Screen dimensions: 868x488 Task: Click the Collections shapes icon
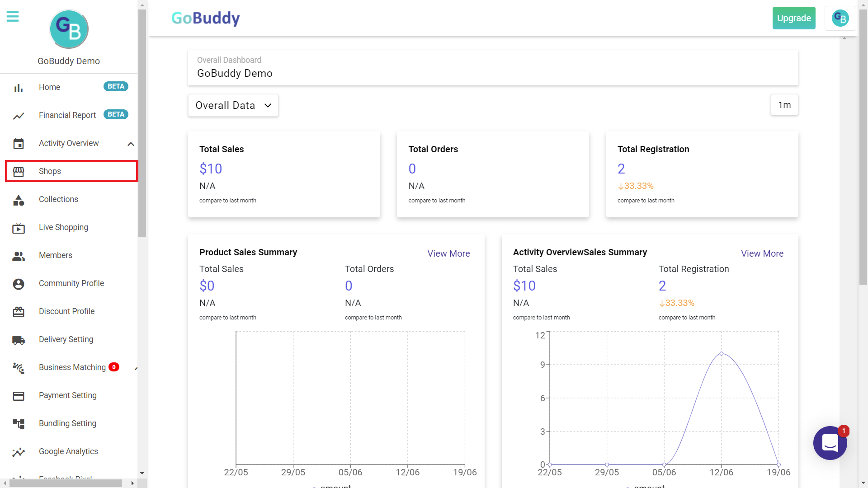coord(19,200)
